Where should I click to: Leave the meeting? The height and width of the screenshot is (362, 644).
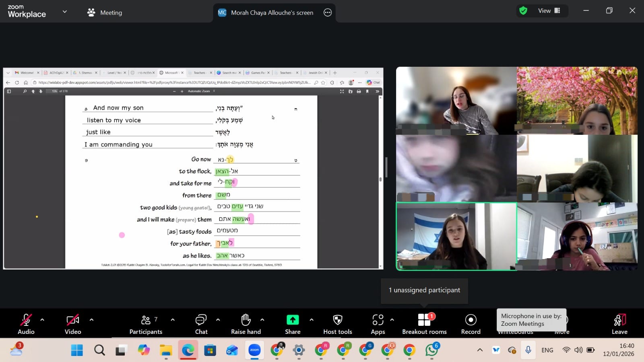point(619,324)
